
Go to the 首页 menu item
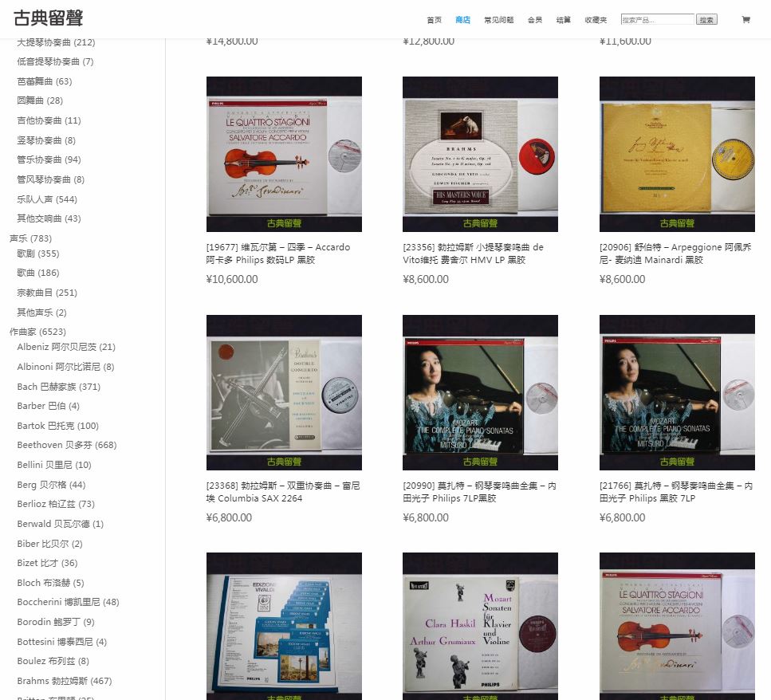click(434, 20)
